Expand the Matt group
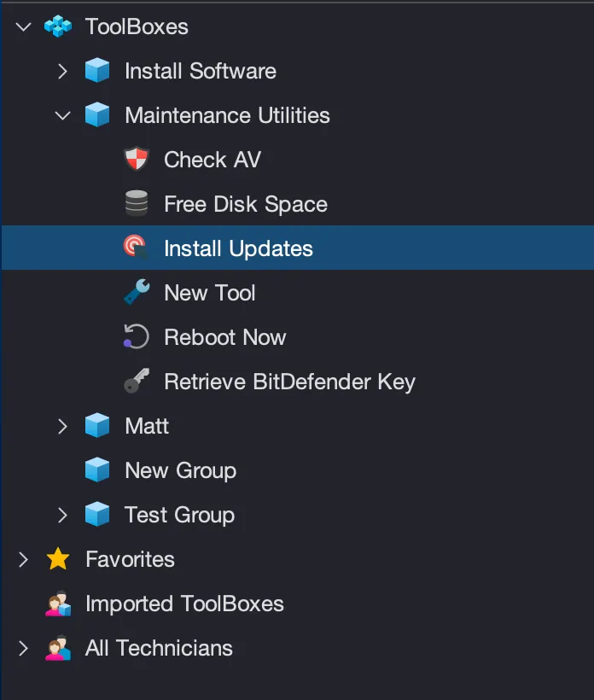The height and width of the screenshot is (700, 594). [61, 426]
